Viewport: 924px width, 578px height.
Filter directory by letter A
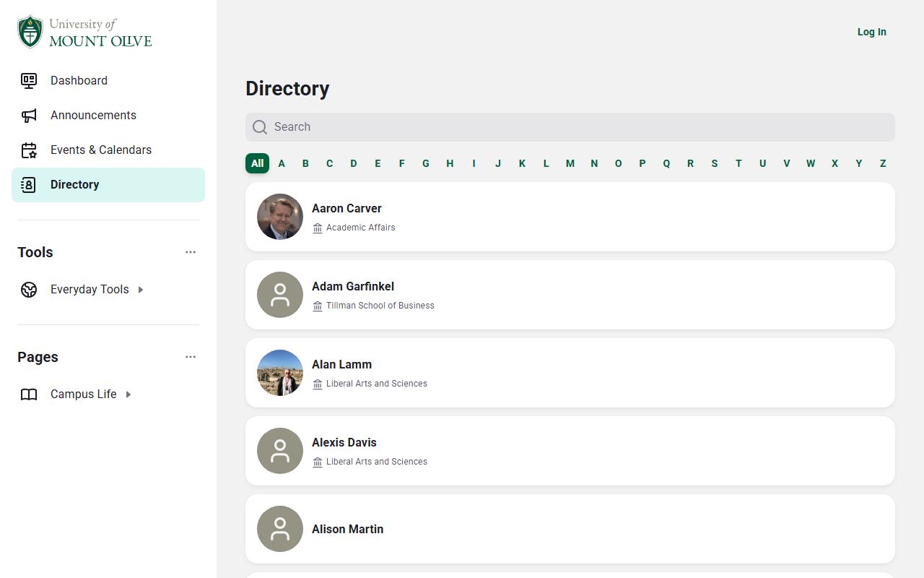pos(282,163)
